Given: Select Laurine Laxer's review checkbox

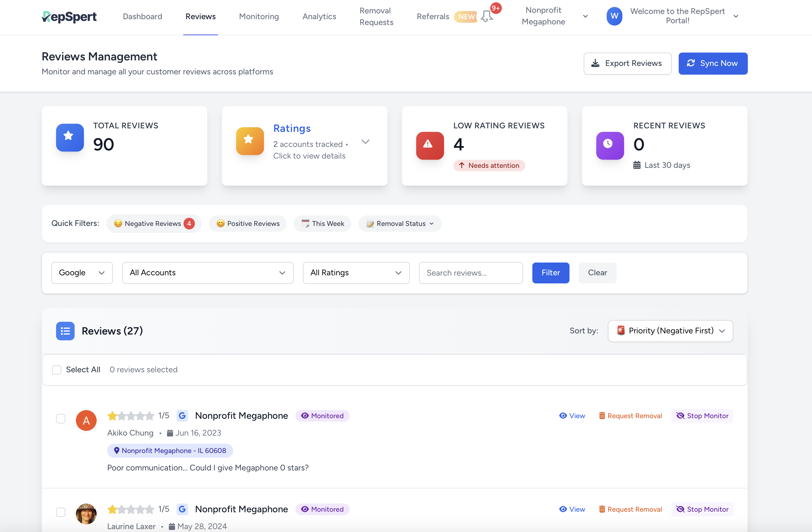Looking at the screenshot, I should tap(61, 512).
